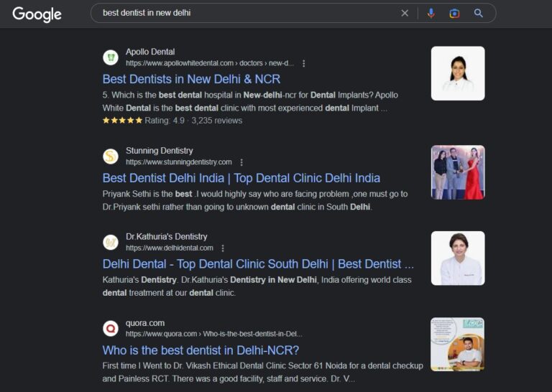This screenshot has width=552, height=392.
Task: Clear the search query with X icon
Action: [405, 14]
